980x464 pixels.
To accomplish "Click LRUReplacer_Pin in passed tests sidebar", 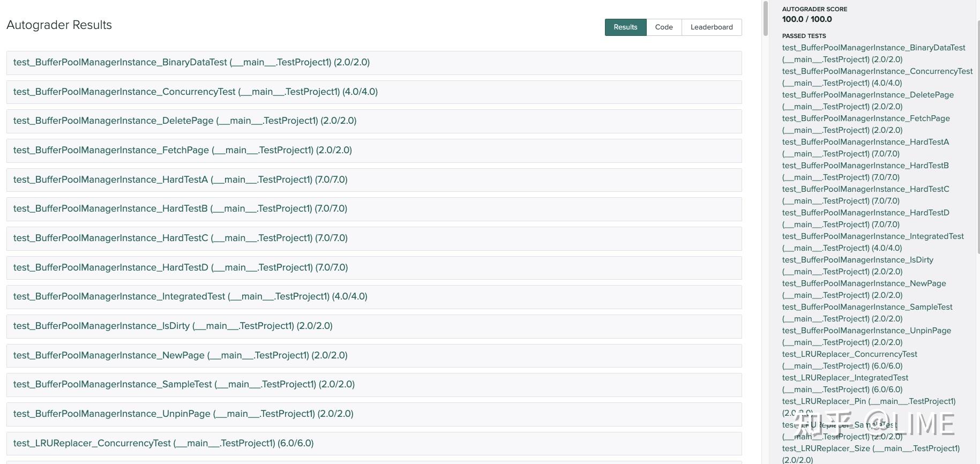I will point(869,407).
